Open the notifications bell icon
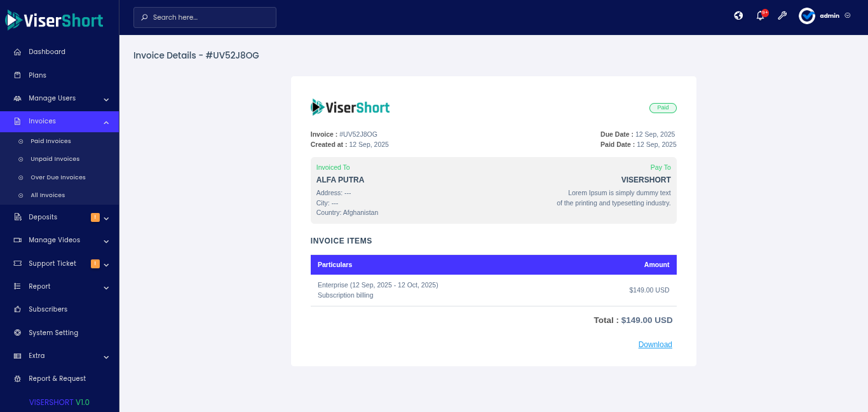Viewport: 868px width, 412px height. click(x=760, y=16)
